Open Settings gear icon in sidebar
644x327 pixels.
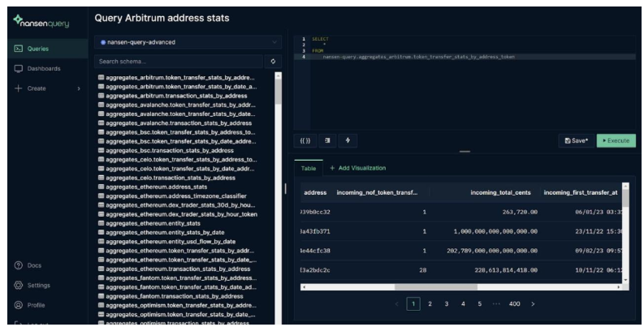pyautogui.click(x=18, y=285)
